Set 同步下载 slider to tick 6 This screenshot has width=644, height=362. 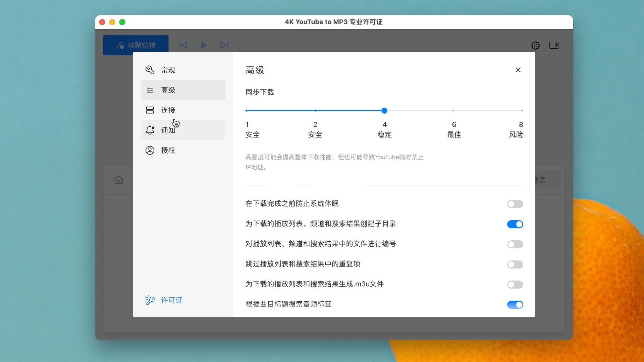[453, 111]
